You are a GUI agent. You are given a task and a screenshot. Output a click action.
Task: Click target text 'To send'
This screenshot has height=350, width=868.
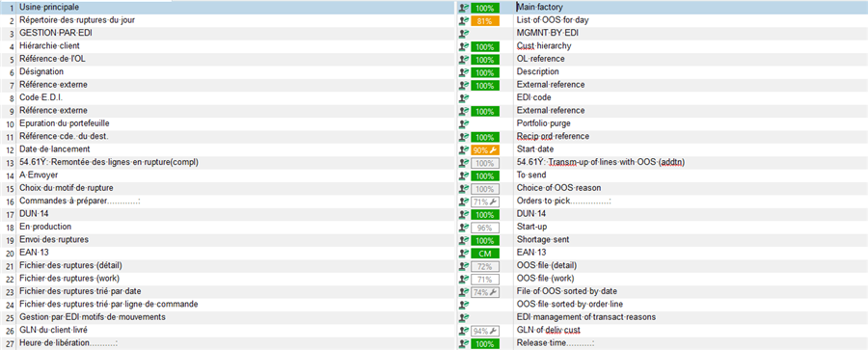pyautogui.click(x=530, y=175)
